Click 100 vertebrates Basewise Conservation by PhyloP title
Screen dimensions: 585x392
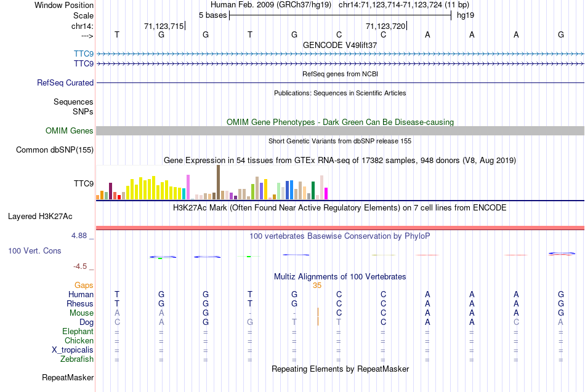click(340, 236)
